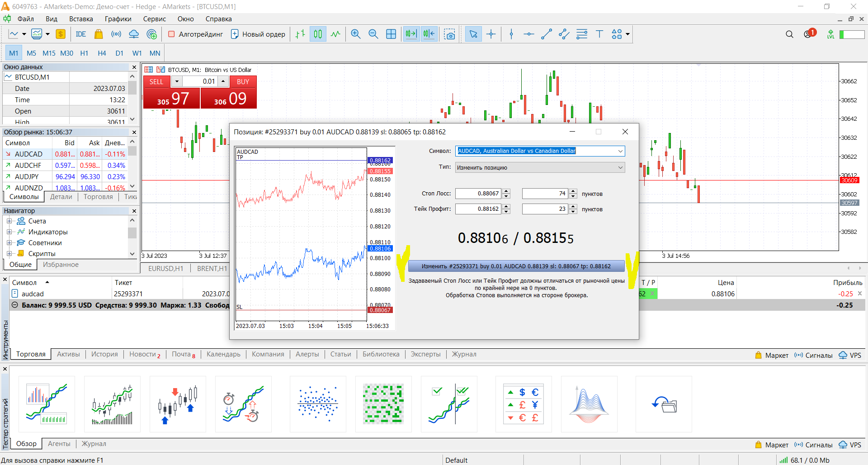This screenshot has height=465, width=868.
Task: Switch to the История tab
Action: [104, 354]
